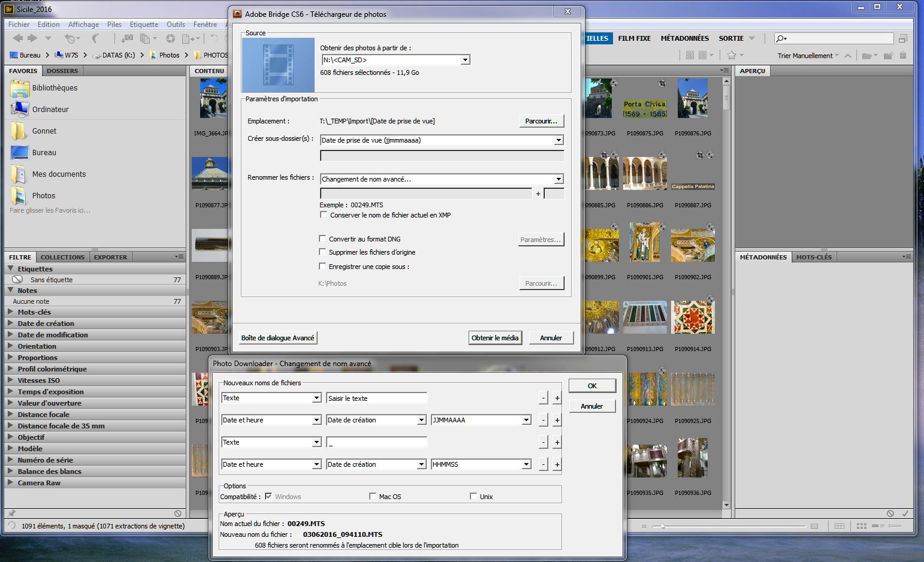The height and width of the screenshot is (562, 924).
Task: Click the go back arrow icon
Action: 18,38
